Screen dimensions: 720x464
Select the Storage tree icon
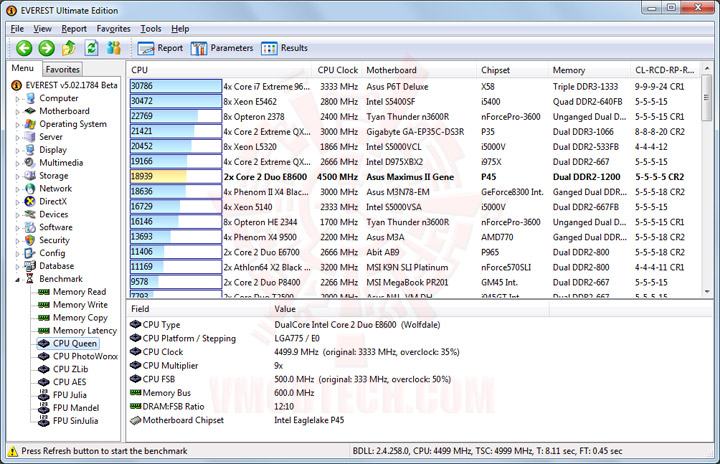30,175
